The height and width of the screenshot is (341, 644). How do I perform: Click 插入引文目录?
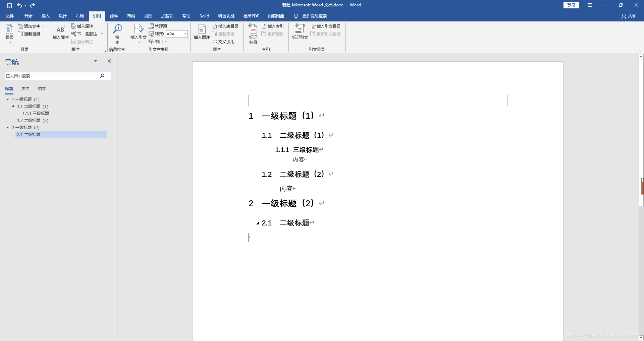326,26
